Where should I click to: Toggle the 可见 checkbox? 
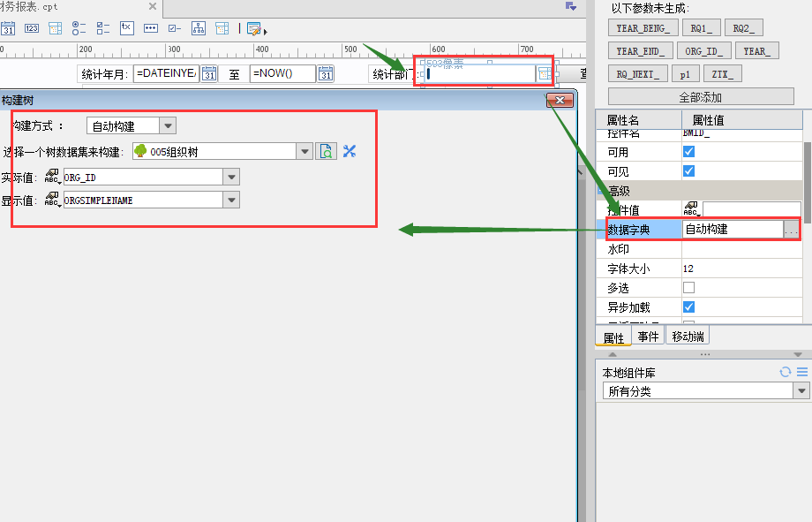click(x=688, y=171)
